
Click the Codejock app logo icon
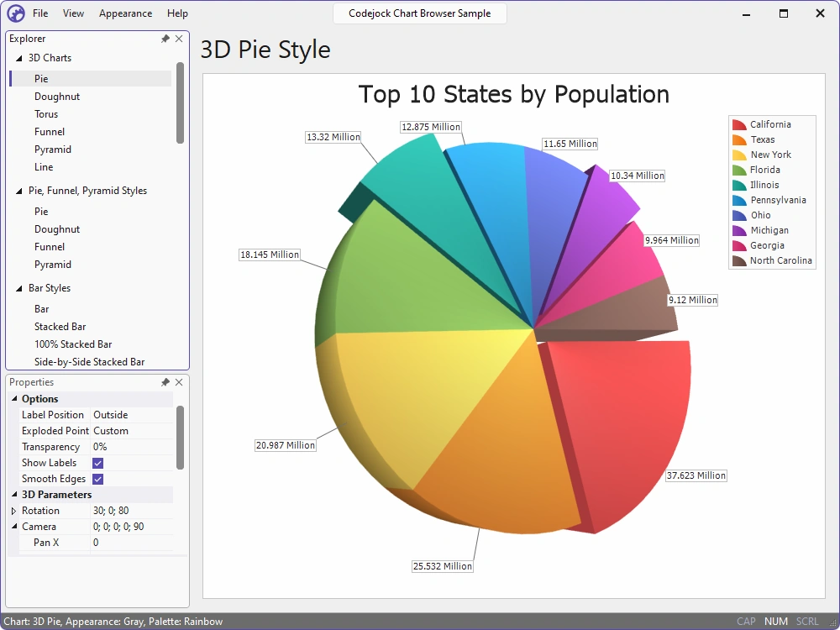tap(16, 13)
